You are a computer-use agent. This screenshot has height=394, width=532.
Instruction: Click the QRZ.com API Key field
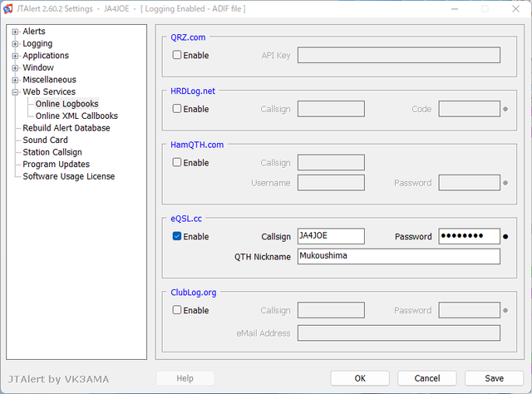tap(399, 55)
